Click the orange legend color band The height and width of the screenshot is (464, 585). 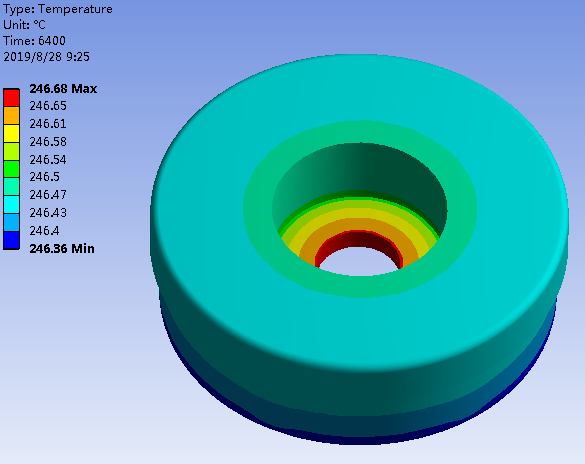[x=12, y=116]
